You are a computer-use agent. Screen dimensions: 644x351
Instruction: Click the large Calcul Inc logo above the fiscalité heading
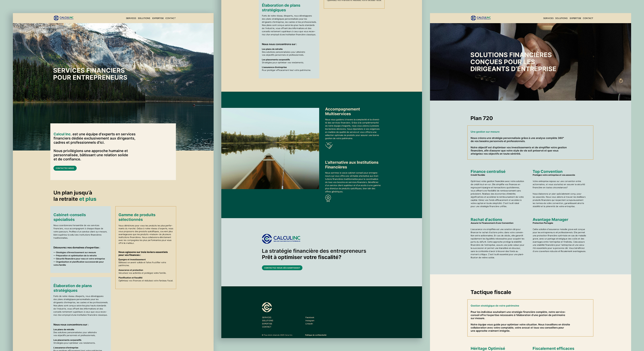[281, 239]
